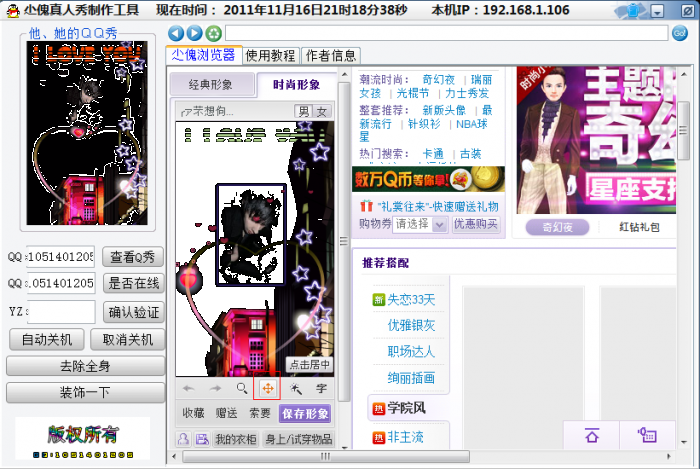Click the browser address bar field
700x469 pixels.
[446, 33]
